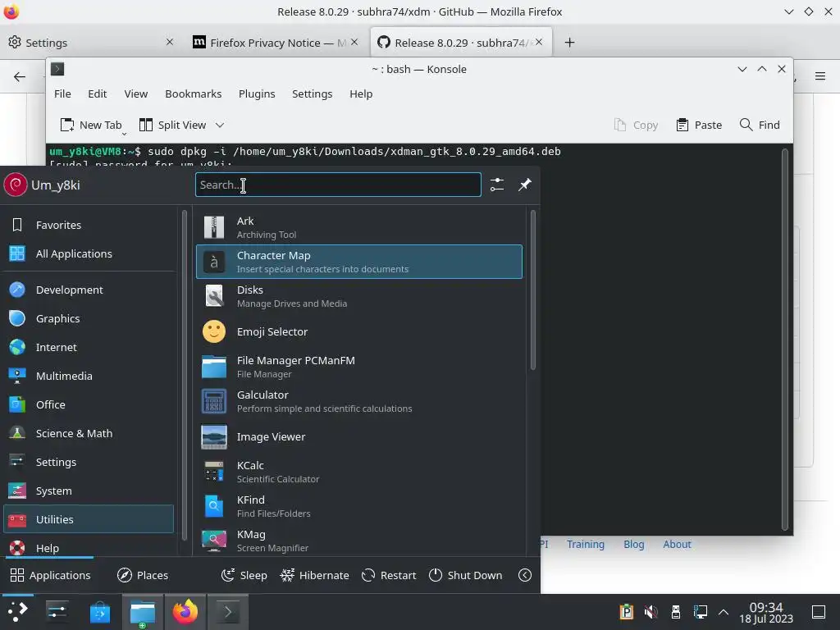
Task: Open Science & Math category
Action: click(89, 433)
